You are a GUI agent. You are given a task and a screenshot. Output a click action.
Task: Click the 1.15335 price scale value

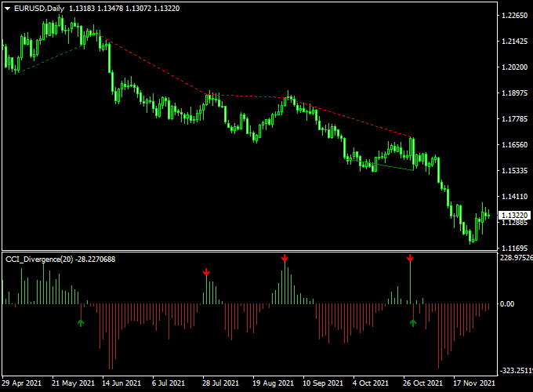(515, 171)
